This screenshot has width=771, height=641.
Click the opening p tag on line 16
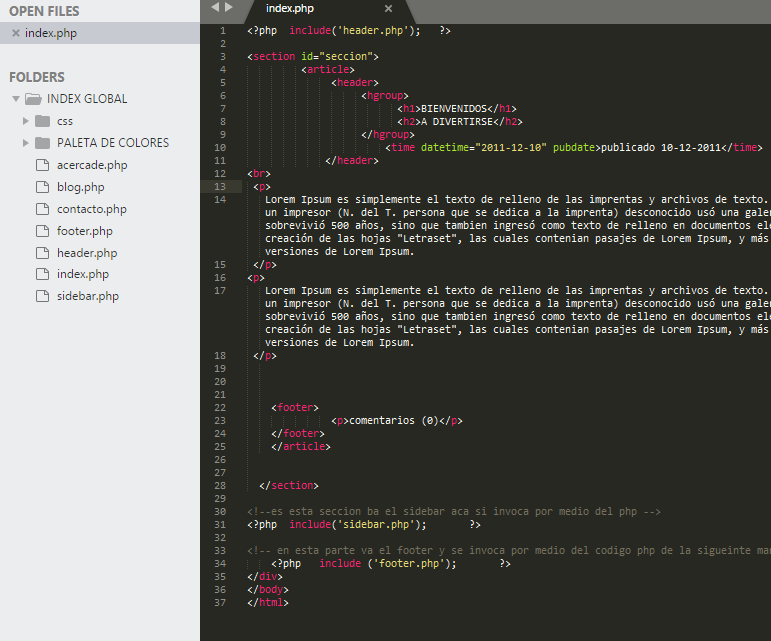click(256, 278)
